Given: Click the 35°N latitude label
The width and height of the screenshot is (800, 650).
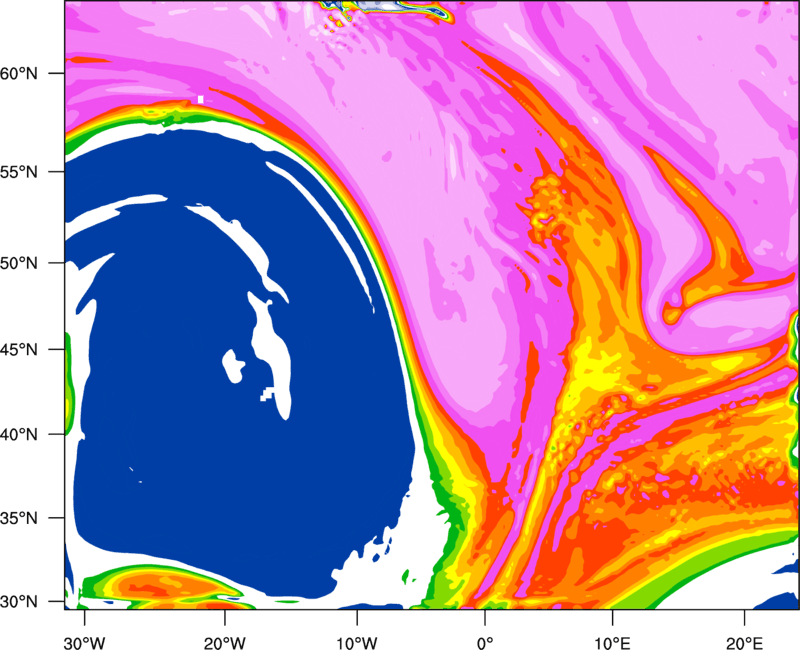Looking at the screenshot, I should [x=19, y=518].
